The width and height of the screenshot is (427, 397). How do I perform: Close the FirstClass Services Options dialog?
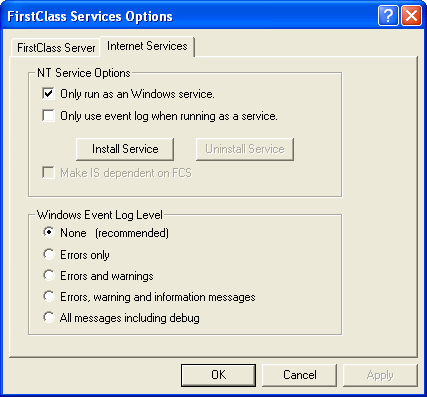pyautogui.click(x=411, y=15)
